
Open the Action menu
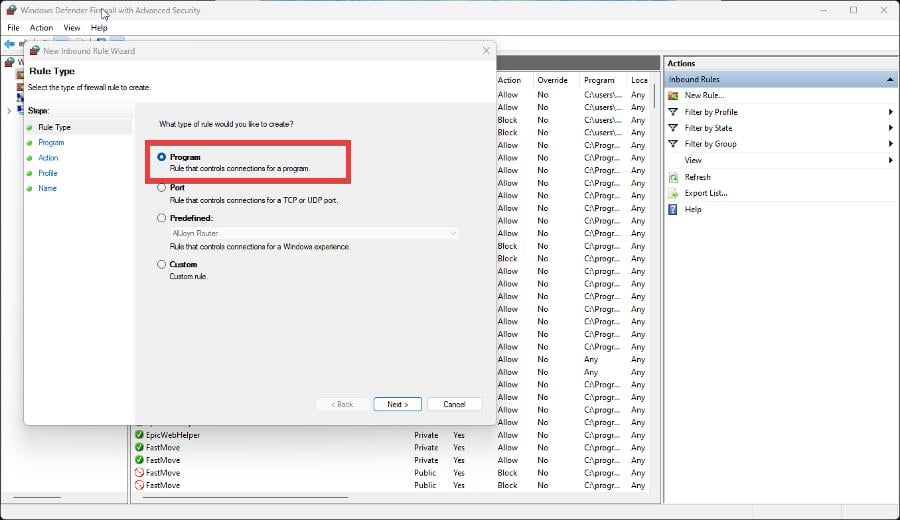pyautogui.click(x=41, y=28)
